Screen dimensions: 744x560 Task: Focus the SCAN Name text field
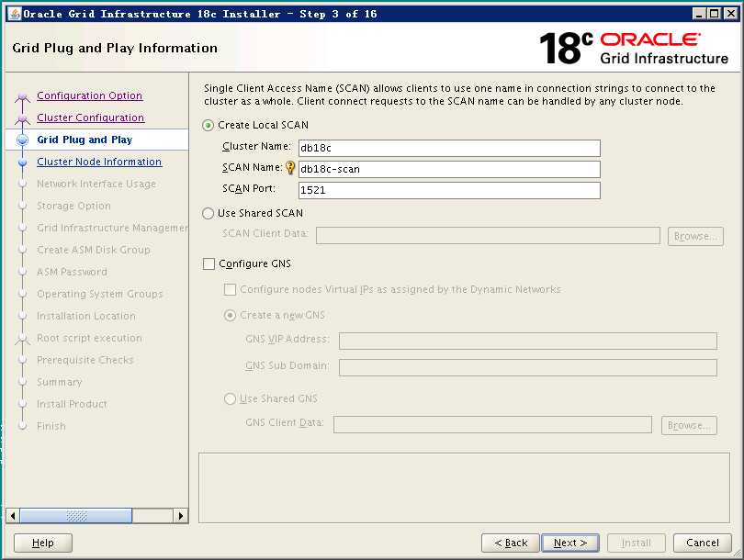pyautogui.click(x=449, y=169)
